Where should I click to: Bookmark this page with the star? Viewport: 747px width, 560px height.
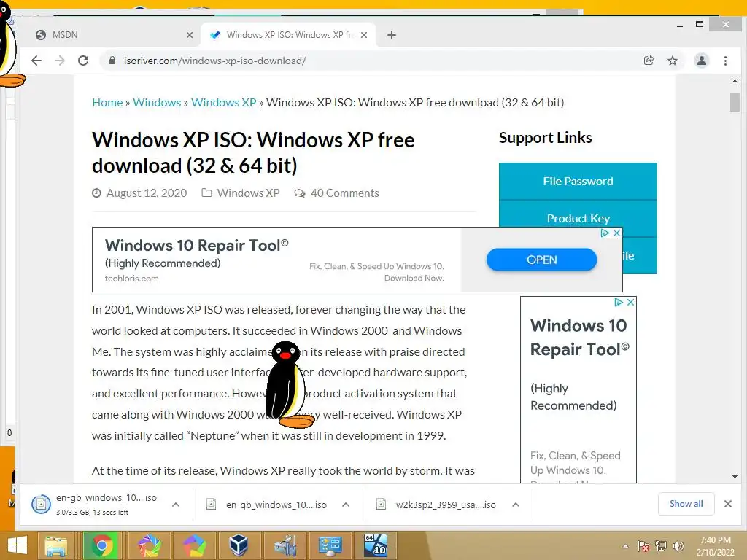[x=672, y=61]
